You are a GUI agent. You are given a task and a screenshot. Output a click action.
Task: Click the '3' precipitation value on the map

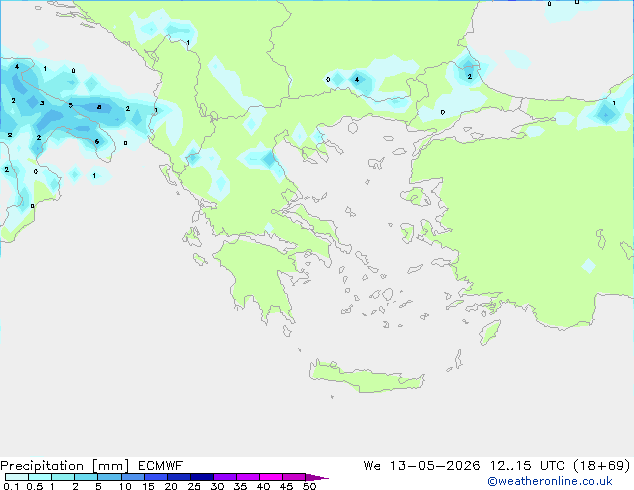tap(42, 103)
